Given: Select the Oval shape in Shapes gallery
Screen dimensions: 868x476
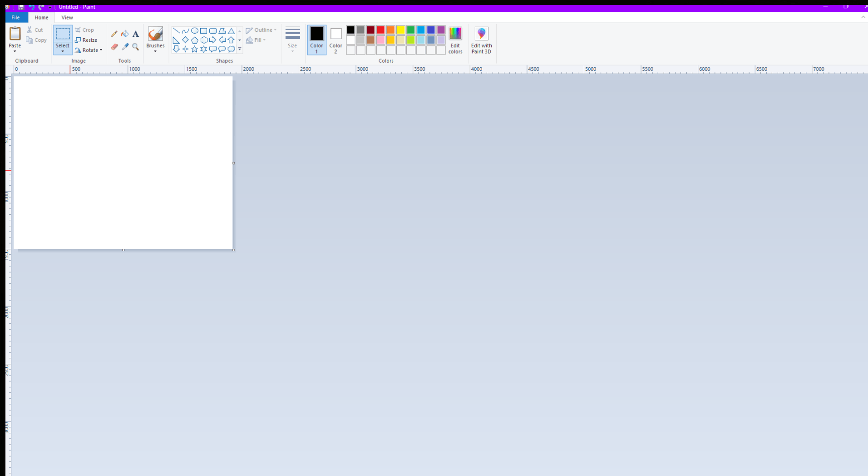Looking at the screenshot, I should [194, 31].
